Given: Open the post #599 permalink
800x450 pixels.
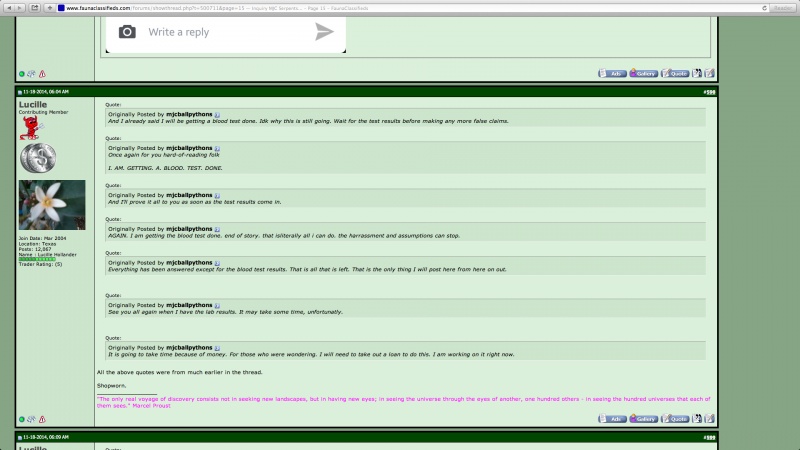Looking at the screenshot, I should tap(709, 437).
